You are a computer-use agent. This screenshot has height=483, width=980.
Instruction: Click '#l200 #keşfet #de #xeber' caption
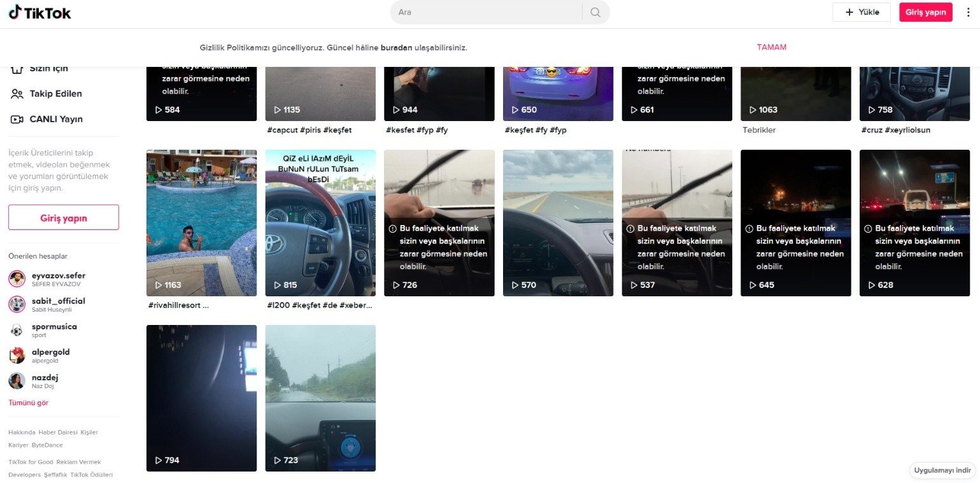pos(320,305)
